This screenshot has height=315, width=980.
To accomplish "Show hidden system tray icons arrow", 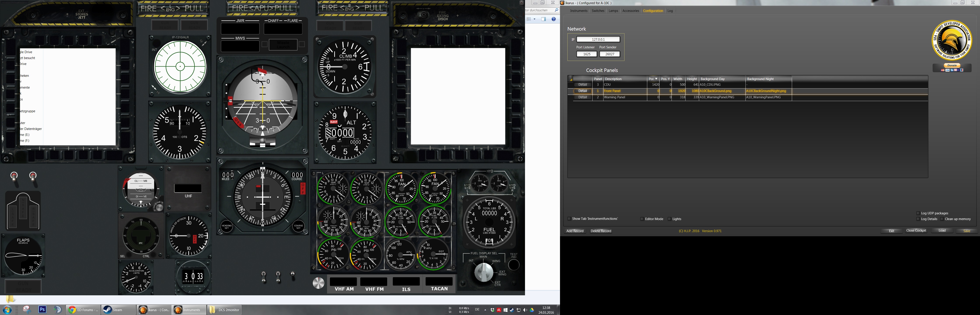I will point(485,310).
